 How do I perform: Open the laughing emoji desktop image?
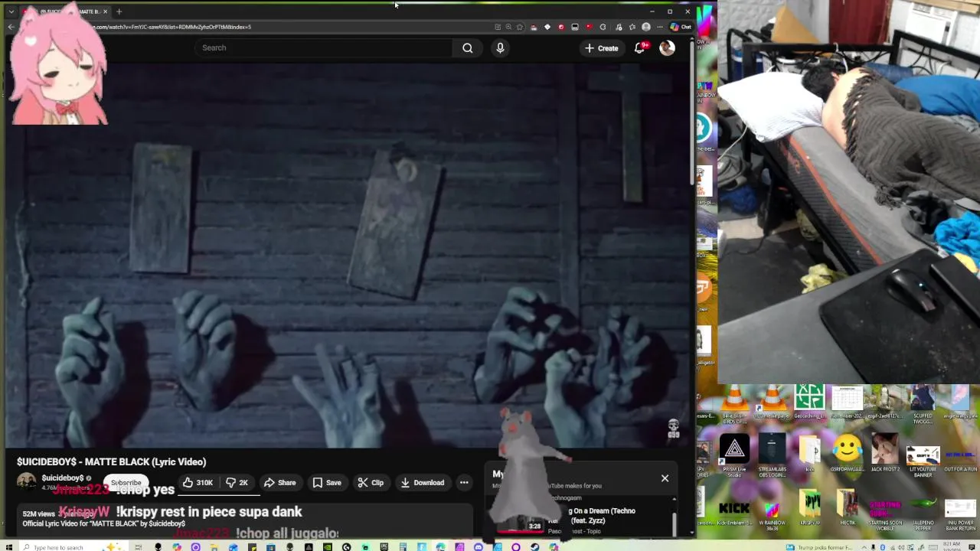click(847, 453)
